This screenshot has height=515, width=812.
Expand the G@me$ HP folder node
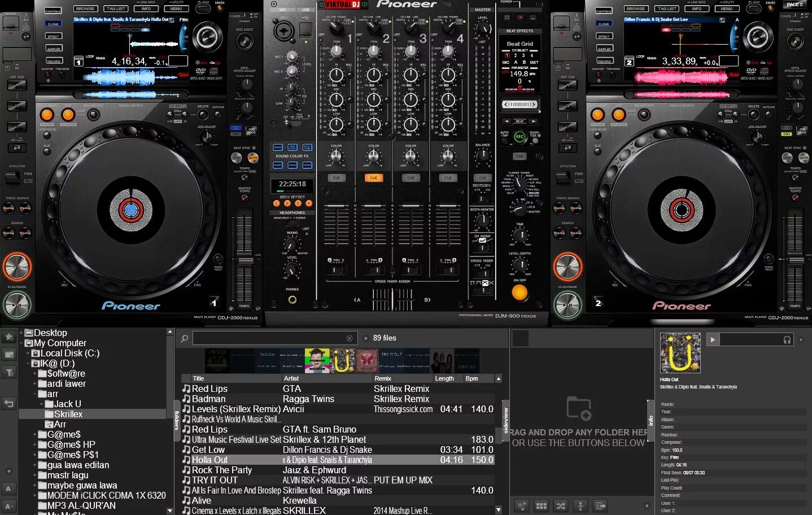[35, 444]
